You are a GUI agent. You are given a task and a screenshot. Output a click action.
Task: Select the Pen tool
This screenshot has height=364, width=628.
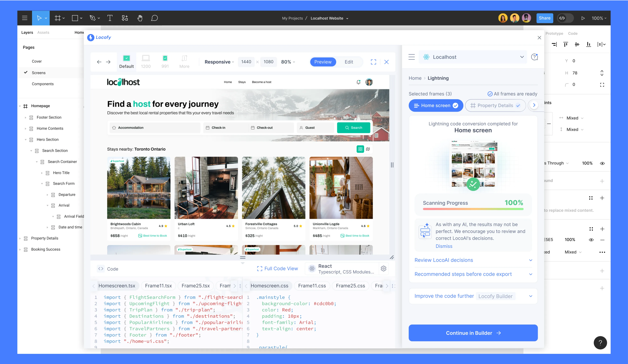click(x=93, y=18)
